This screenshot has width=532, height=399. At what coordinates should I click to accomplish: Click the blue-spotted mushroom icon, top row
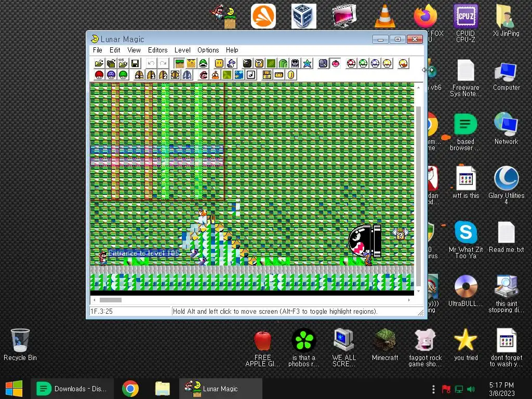pos(375,63)
